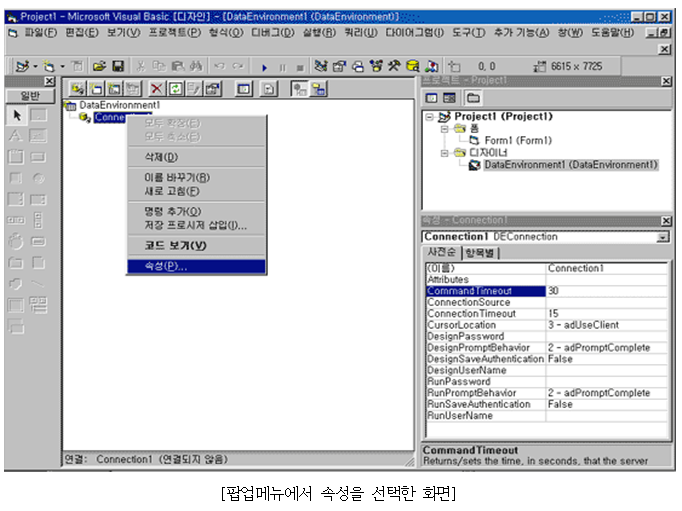Click Add Command icon in DataEnvironment toolbar
This screenshot has height=511, width=682.
click(97, 89)
